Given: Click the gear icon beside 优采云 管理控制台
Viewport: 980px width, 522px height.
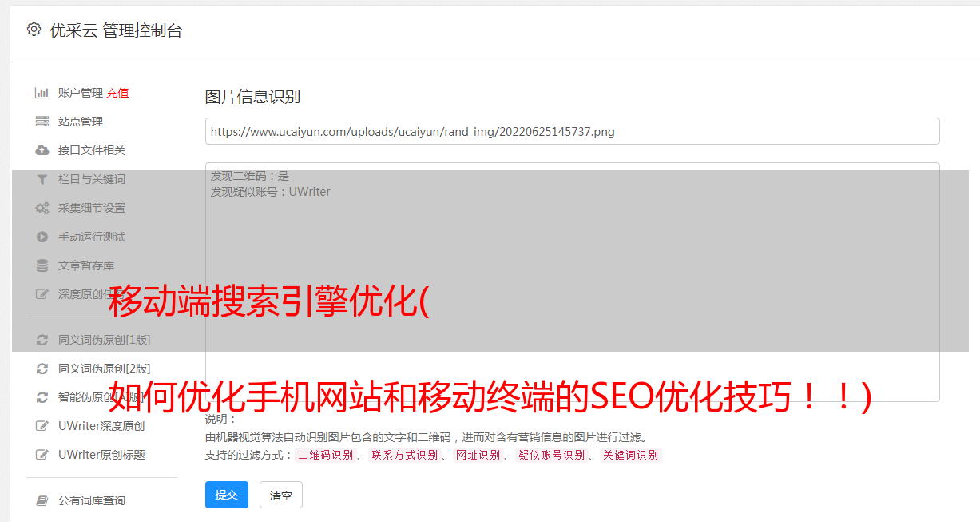Looking at the screenshot, I should tap(34, 30).
